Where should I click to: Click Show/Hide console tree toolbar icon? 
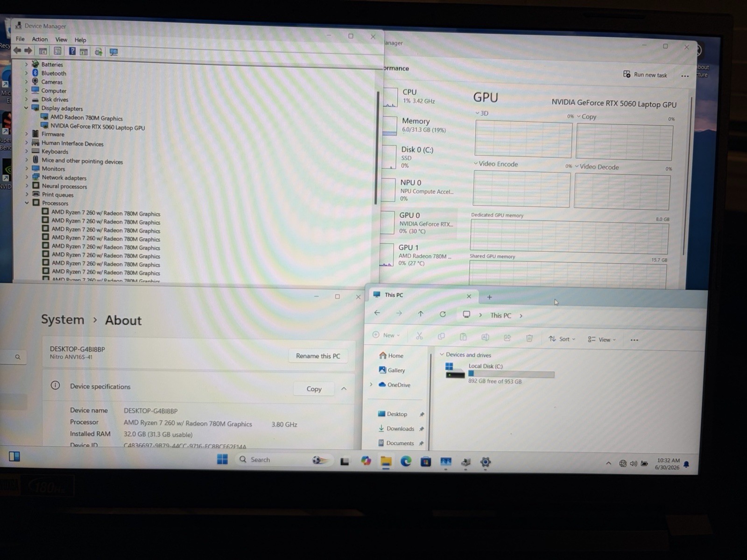point(42,51)
